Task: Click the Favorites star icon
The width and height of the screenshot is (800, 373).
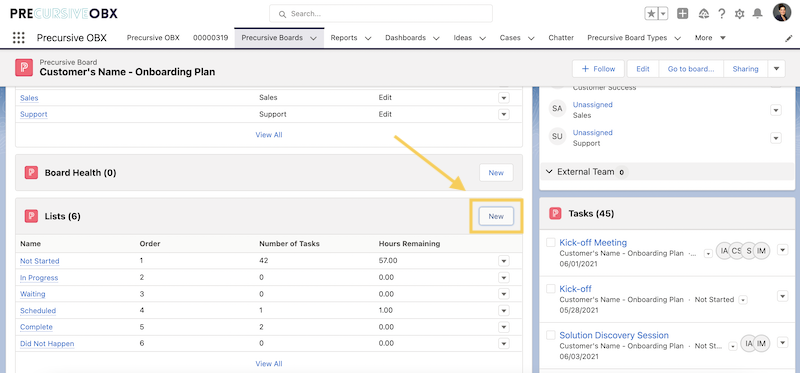Action: coord(652,14)
